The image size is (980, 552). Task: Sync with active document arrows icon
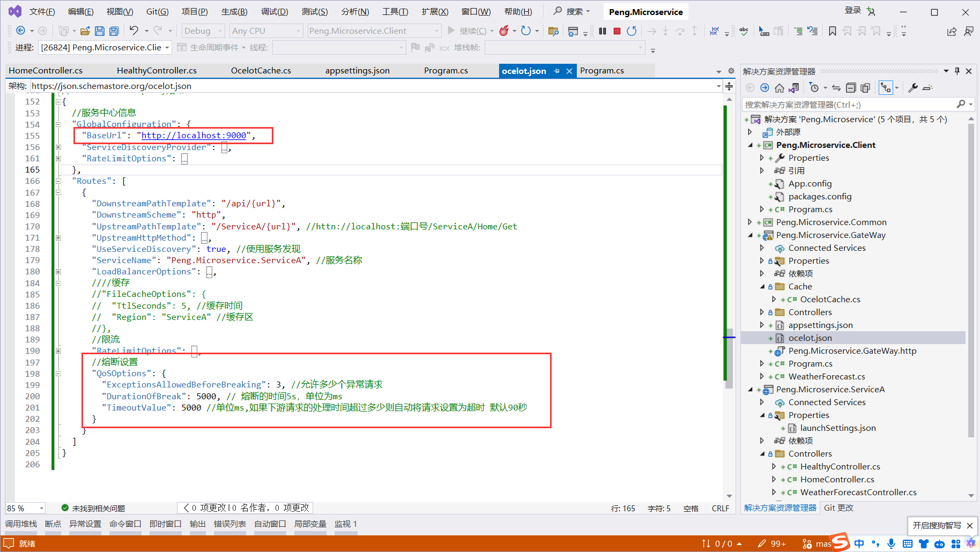(836, 88)
